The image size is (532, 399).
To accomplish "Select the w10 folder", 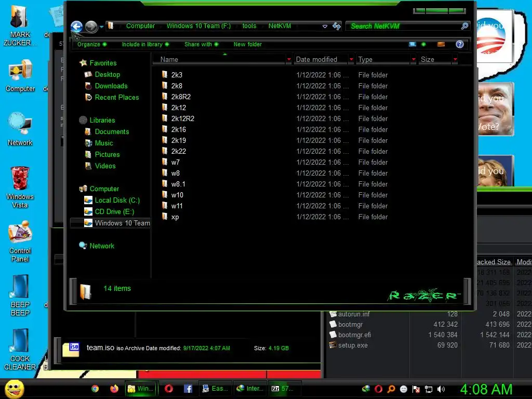I will (x=177, y=195).
